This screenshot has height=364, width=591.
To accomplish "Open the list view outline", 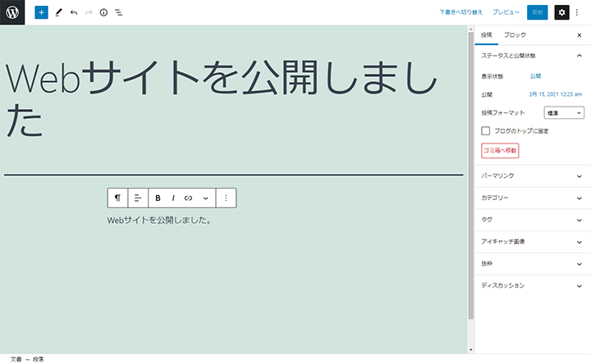I will [119, 13].
